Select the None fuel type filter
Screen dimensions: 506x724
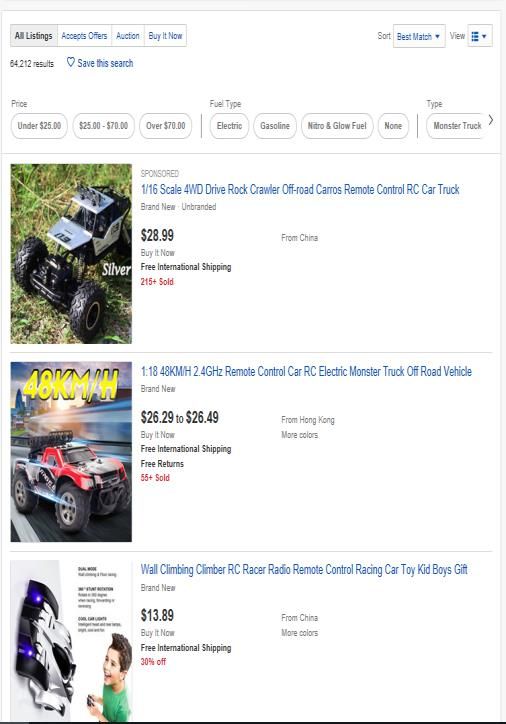(x=393, y=126)
